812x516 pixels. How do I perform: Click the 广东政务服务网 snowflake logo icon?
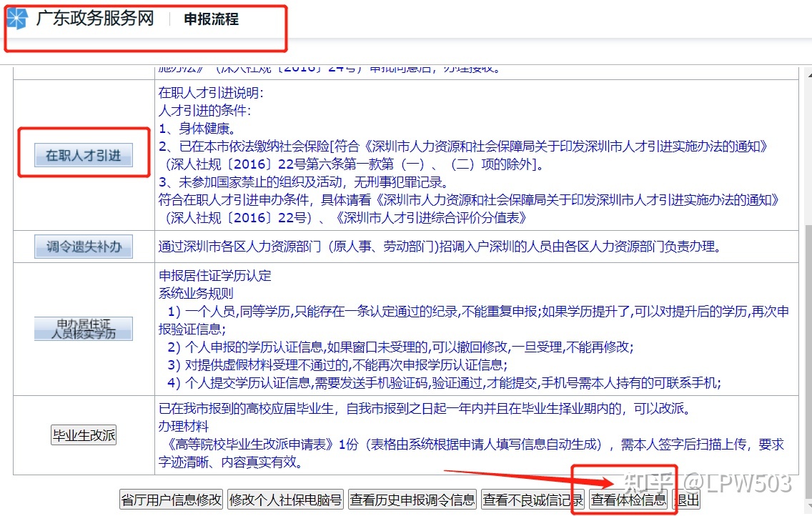pos(16,19)
